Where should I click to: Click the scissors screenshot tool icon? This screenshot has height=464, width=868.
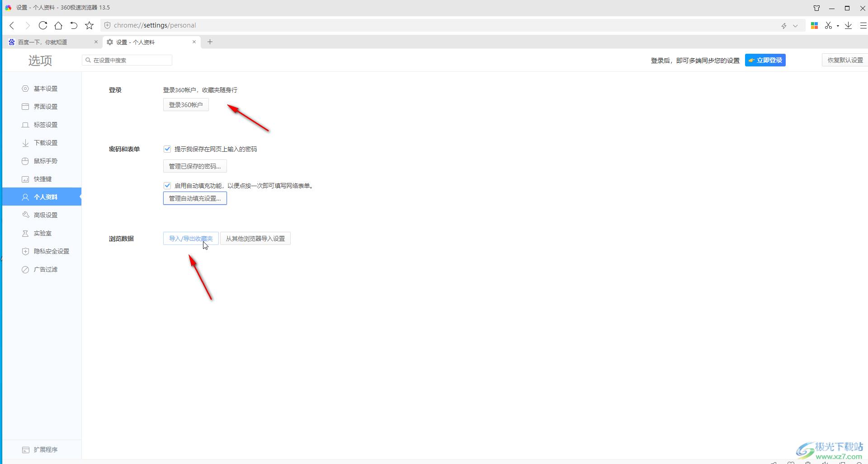tap(828, 25)
